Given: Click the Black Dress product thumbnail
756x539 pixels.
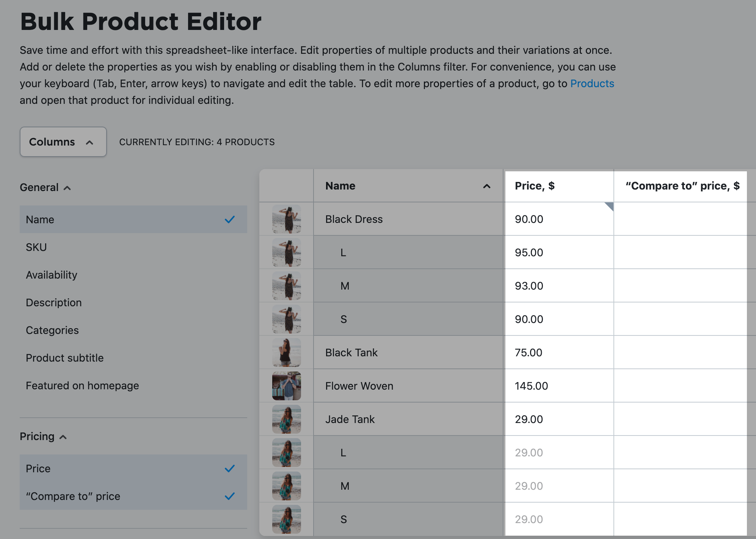Looking at the screenshot, I should 286,219.
